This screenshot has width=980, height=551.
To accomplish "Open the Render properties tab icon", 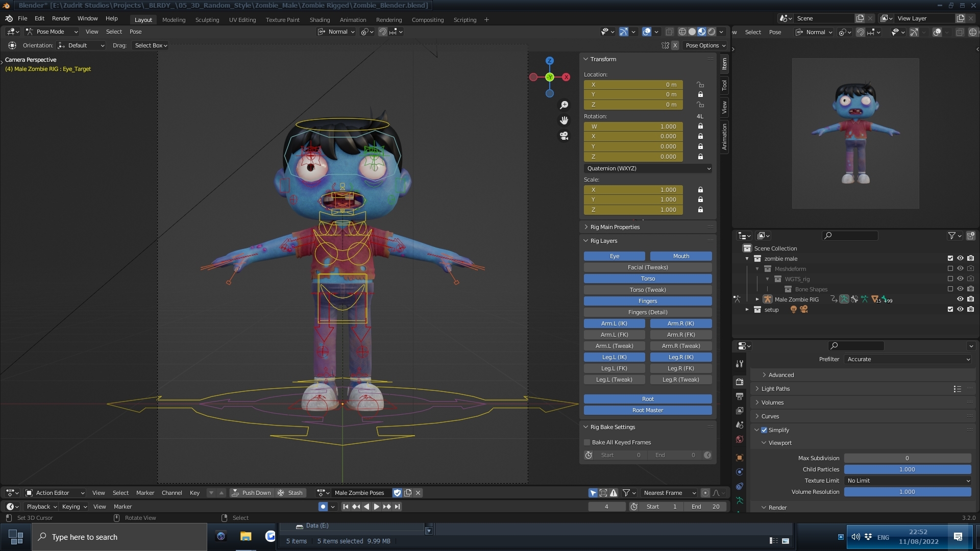I will (x=740, y=382).
